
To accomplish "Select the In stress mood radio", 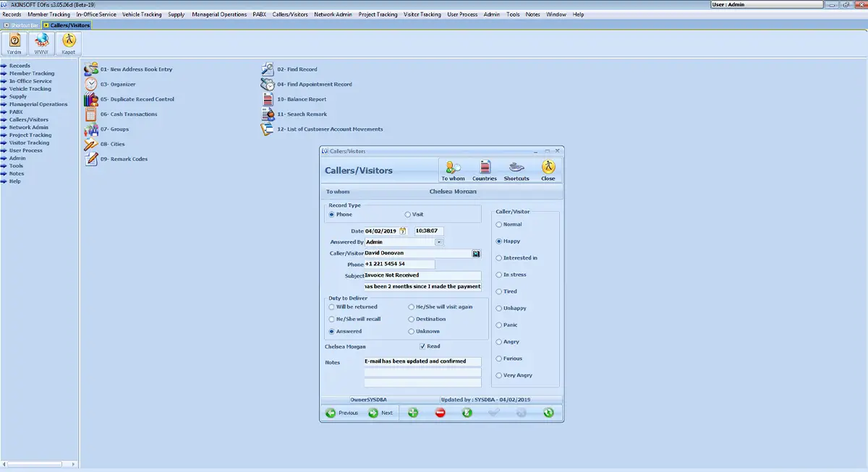I will coord(499,275).
